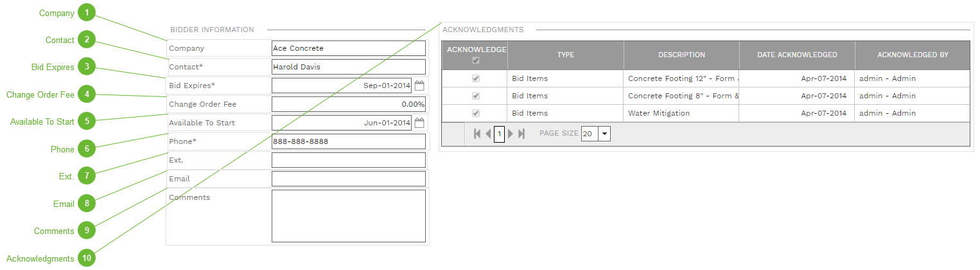Click Apr-07-2014 date in Water Mitigation row
Screen dimensions: 980x270
pos(823,113)
